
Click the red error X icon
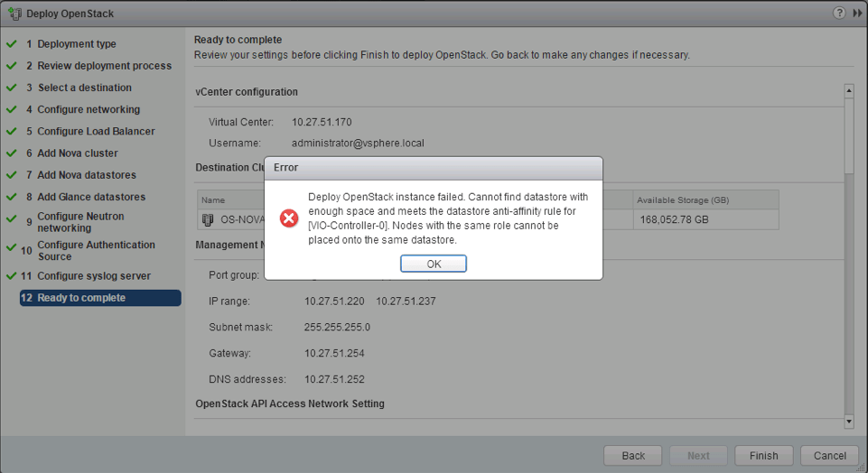tap(288, 218)
